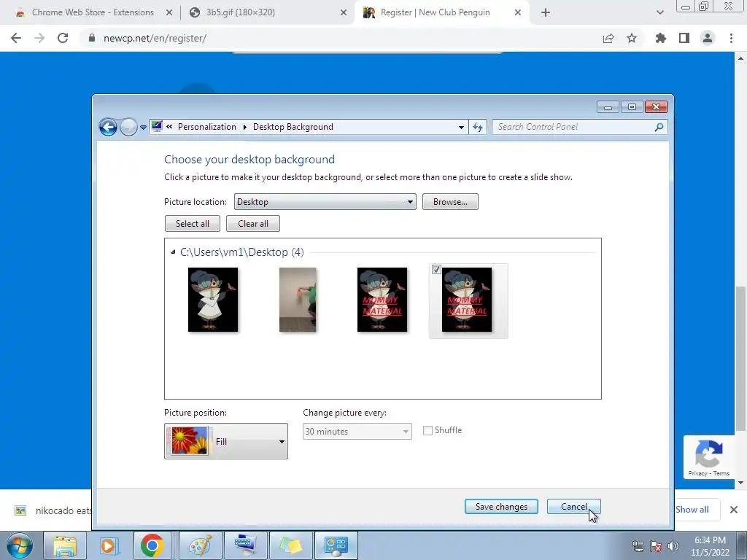This screenshot has height=560, width=747.
Task: Open the 30 minutes interval dropdown
Action: pyautogui.click(x=357, y=432)
